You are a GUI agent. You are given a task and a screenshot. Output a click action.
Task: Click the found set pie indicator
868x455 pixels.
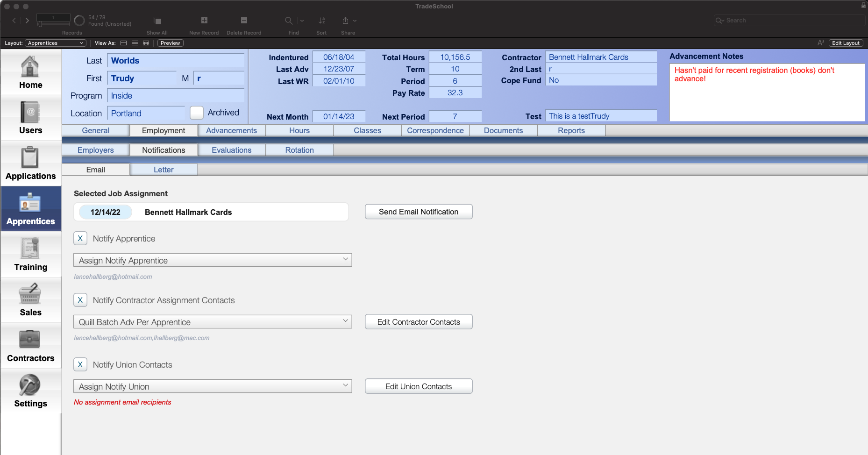(79, 21)
